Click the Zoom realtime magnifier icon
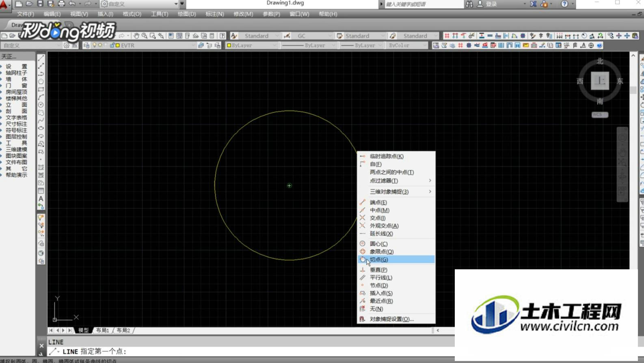Viewport: 644px width, 363px height. pyautogui.click(x=145, y=36)
